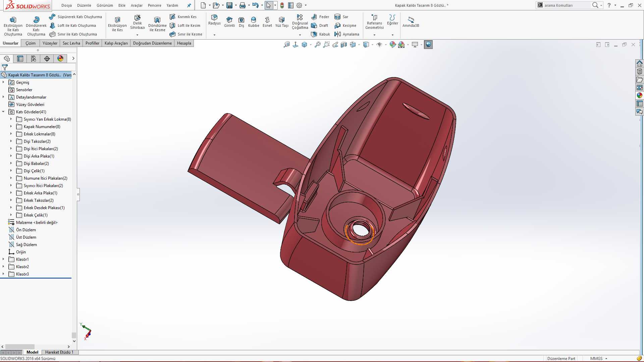
Task: Open the MMGS unit system menu
Action: (x=599, y=359)
